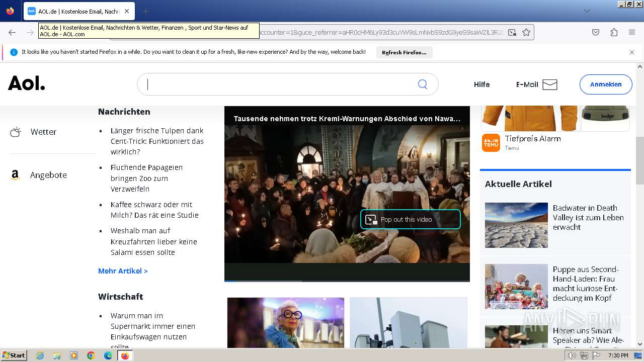The image size is (644, 362).
Task: Open picture-in-picture icon in address bar
Action: pos(512,32)
